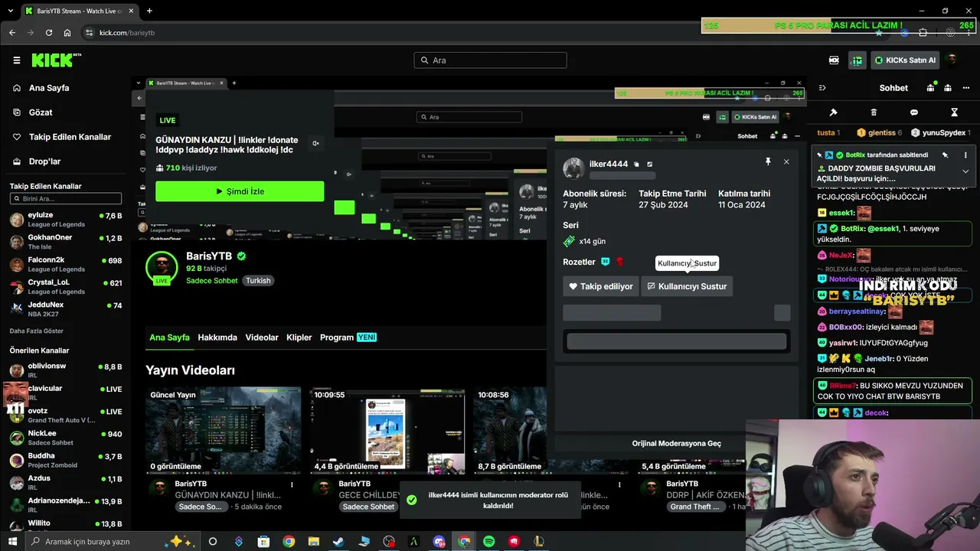Click the shop icon beside KICKs Satın Al
This screenshot has height=551, width=980.
click(857, 60)
